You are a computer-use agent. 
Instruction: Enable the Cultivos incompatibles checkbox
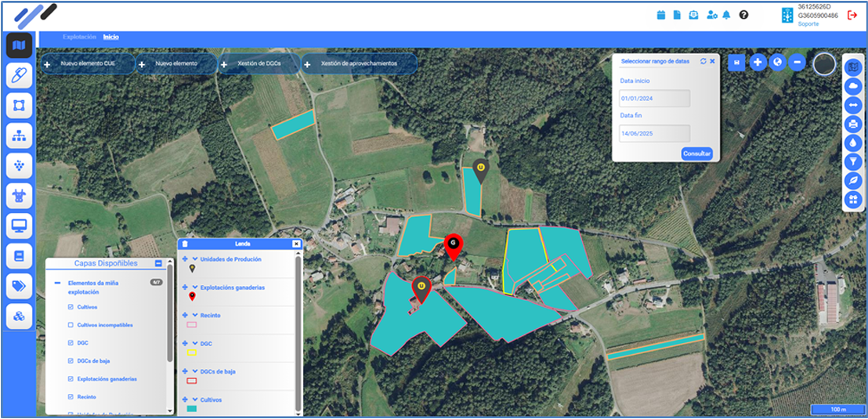point(71,325)
